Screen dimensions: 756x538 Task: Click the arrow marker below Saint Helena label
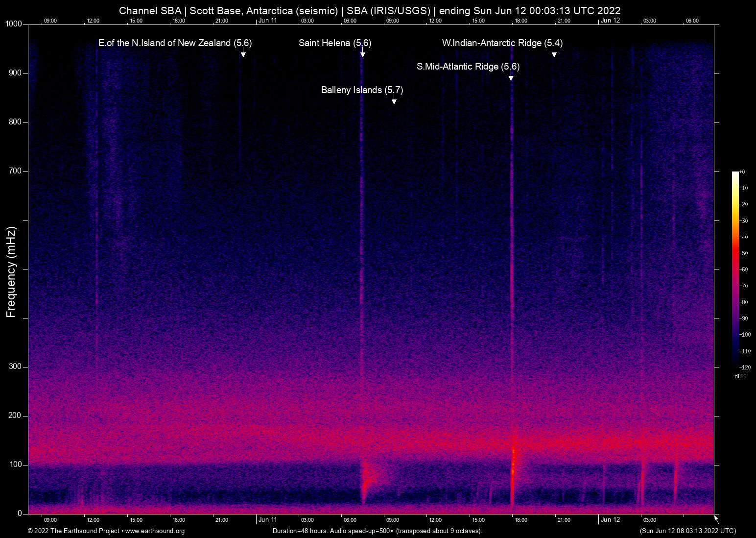tap(362, 53)
